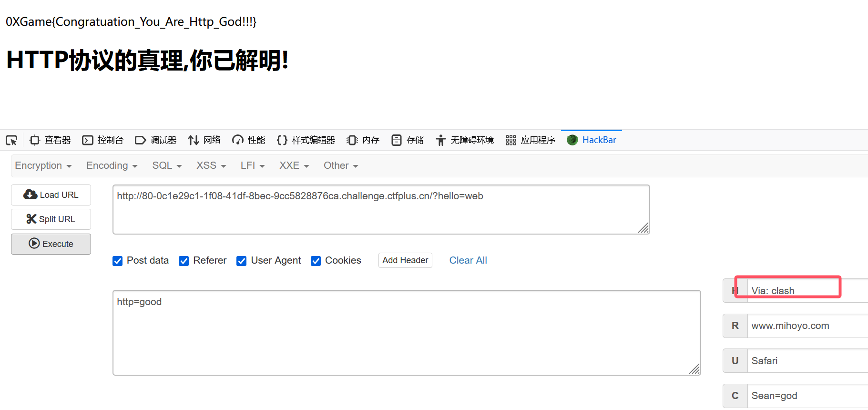Click the Clear All link
This screenshot has width=868, height=410.
tap(468, 260)
